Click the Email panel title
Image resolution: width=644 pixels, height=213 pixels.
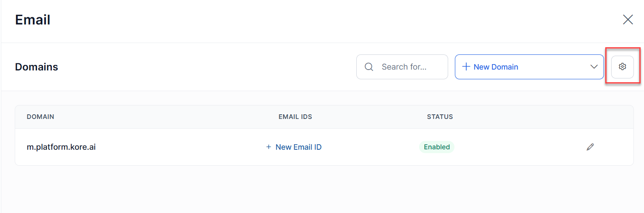point(33,20)
